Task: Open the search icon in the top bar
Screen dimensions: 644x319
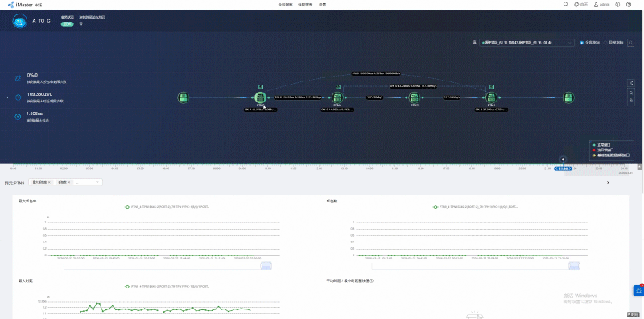Action: [x=566, y=5]
